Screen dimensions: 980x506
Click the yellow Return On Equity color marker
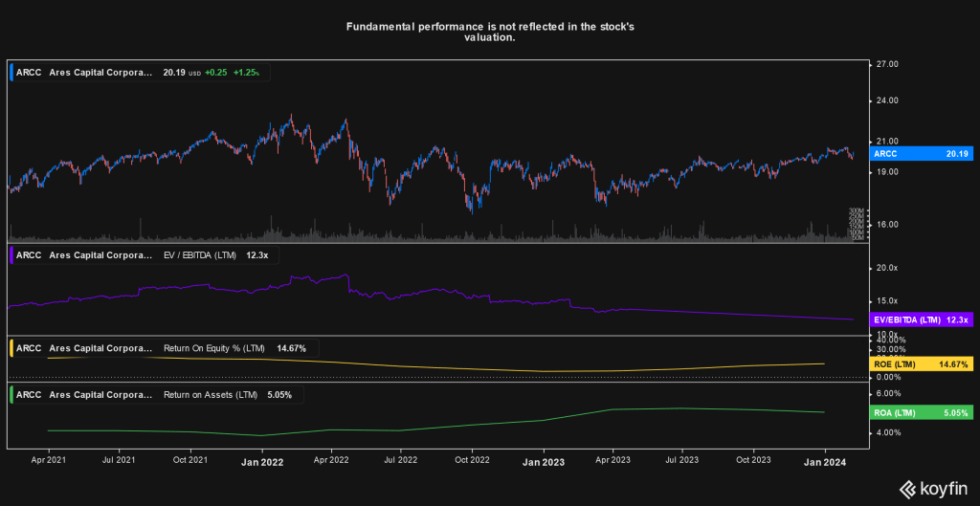pos(11,348)
